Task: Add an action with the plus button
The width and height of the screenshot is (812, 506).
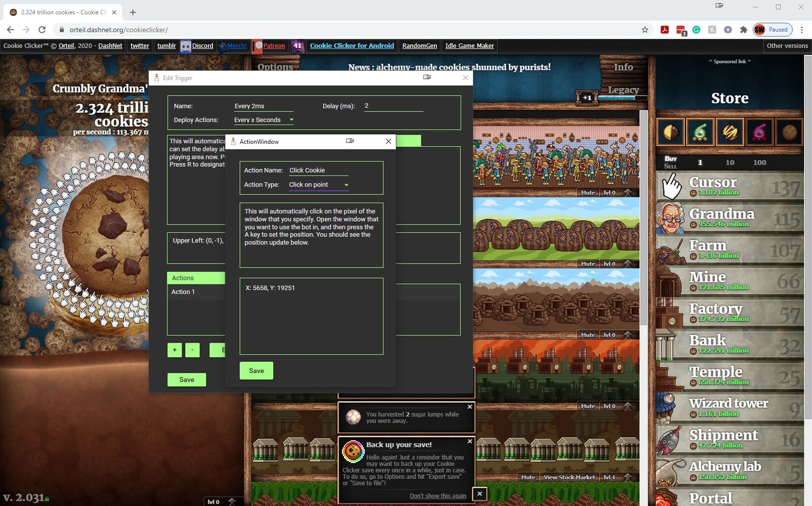Action: pos(174,350)
